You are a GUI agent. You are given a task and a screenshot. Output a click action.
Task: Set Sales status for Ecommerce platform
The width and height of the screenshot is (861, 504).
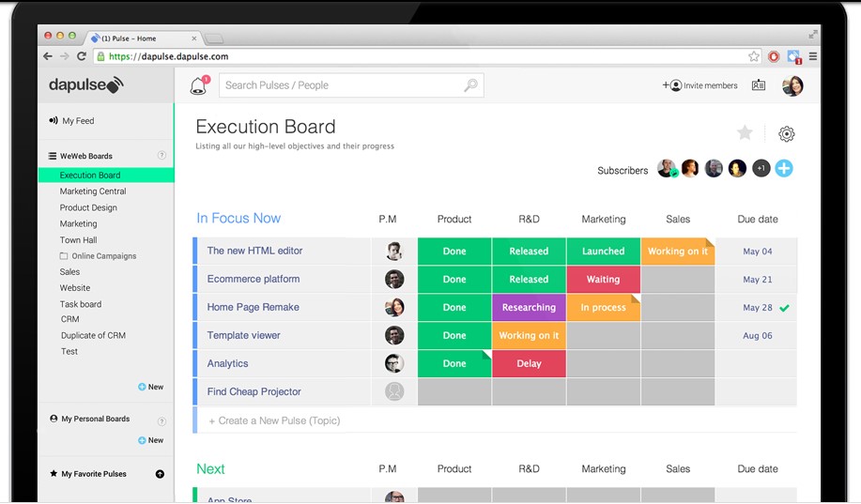(x=678, y=279)
